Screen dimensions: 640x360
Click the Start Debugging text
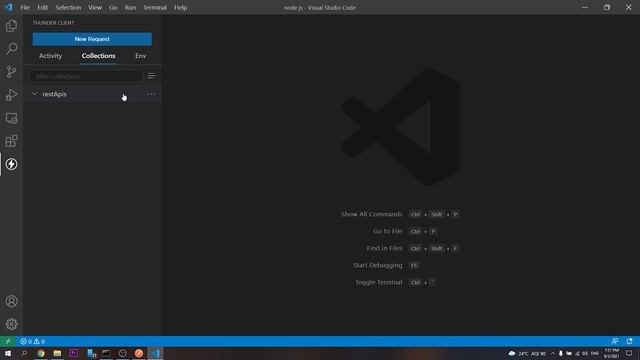378,265
